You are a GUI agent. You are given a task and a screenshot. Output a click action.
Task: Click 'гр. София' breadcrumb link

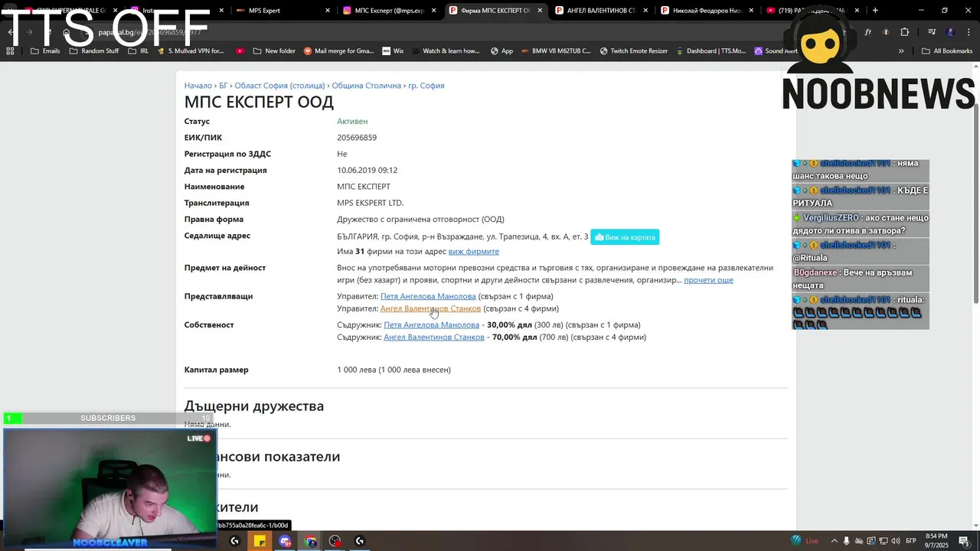[x=426, y=86]
